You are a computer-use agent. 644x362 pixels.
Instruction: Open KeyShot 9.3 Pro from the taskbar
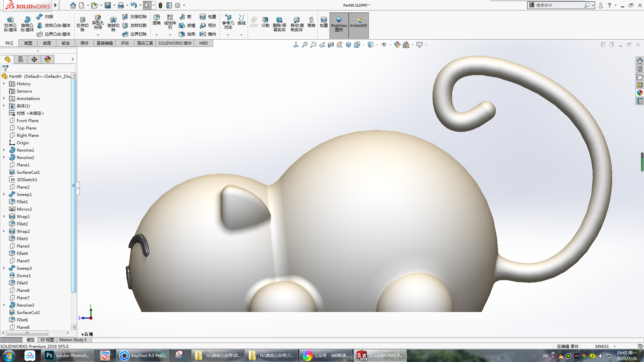point(143,356)
